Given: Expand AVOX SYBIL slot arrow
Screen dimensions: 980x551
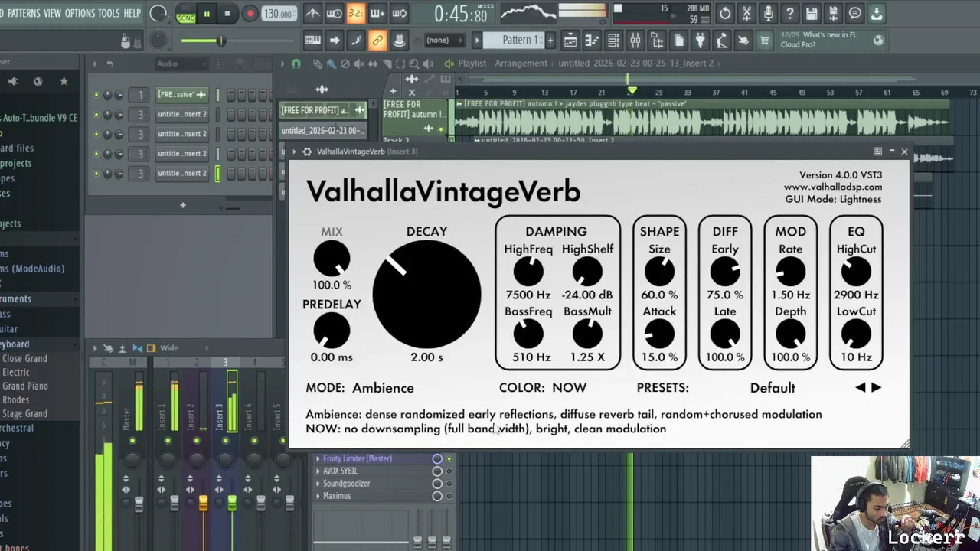Looking at the screenshot, I should click(318, 471).
